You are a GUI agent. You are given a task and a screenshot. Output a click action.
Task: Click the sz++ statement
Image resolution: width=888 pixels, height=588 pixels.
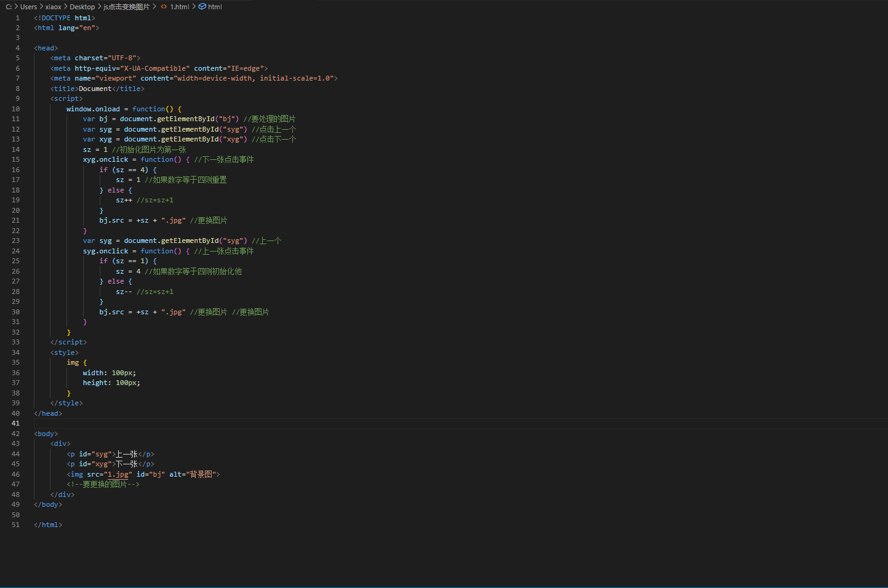click(x=124, y=200)
